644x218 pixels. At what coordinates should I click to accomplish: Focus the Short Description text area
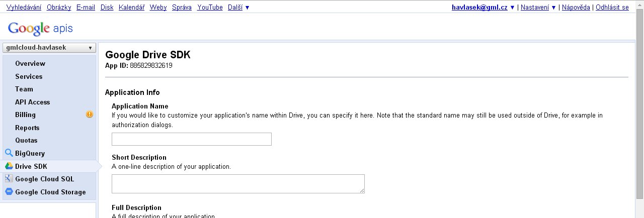(237, 184)
